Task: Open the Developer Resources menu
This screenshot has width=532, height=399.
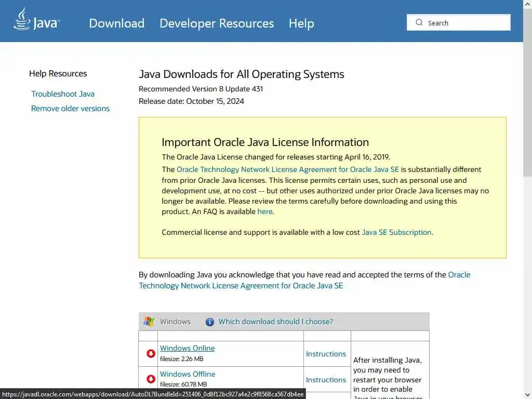Action: (217, 23)
